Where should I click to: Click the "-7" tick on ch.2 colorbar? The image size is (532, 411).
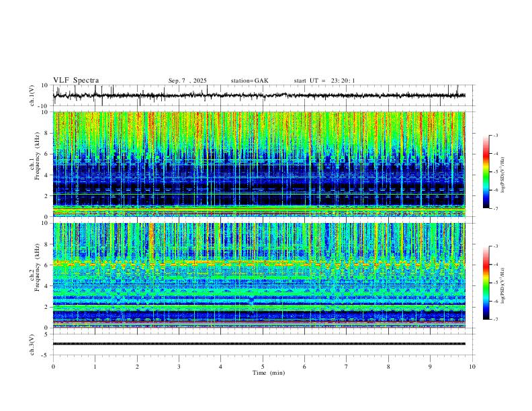pyautogui.click(x=496, y=320)
